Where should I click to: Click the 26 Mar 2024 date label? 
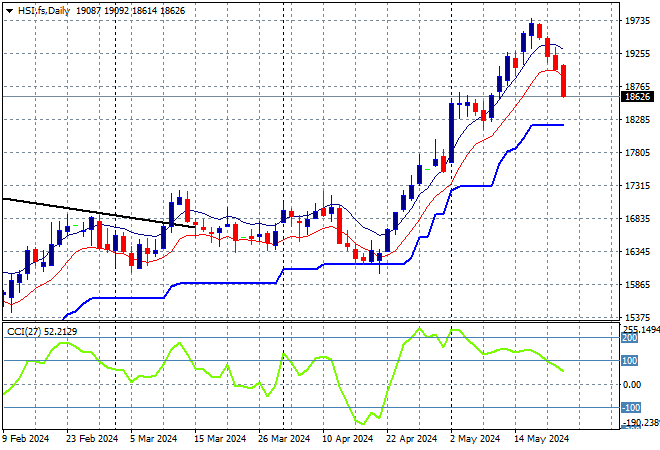pyautogui.click(x=284, y=439)
